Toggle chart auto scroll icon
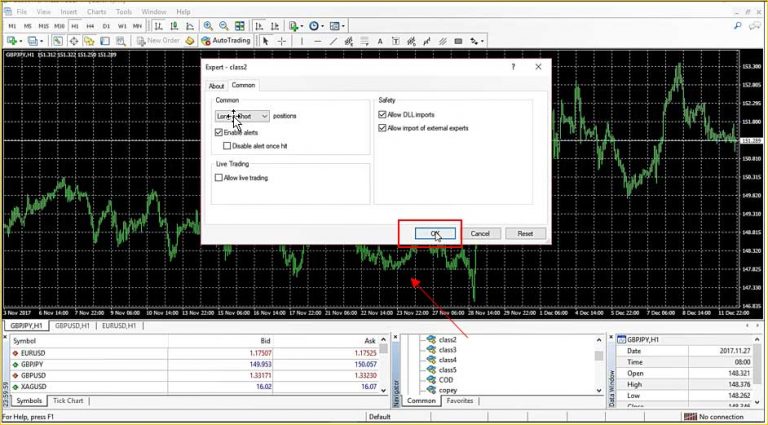The width and height of the screenshot is (768, 425). [x=259, y=25]
